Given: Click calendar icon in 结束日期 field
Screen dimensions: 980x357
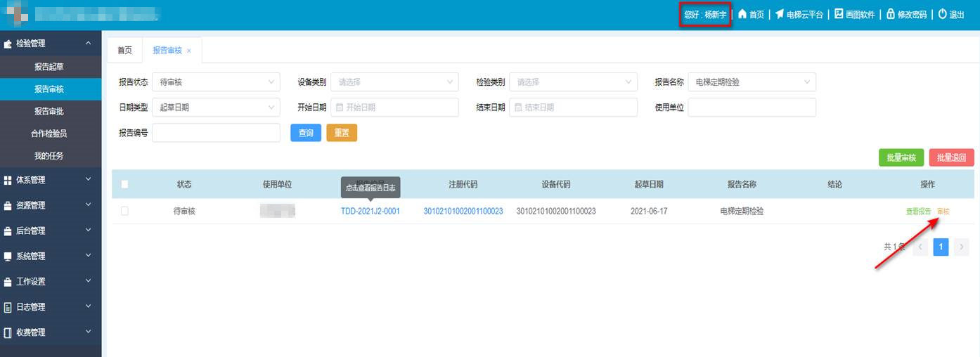Looking at the screenshot, I should coord(519,108).
